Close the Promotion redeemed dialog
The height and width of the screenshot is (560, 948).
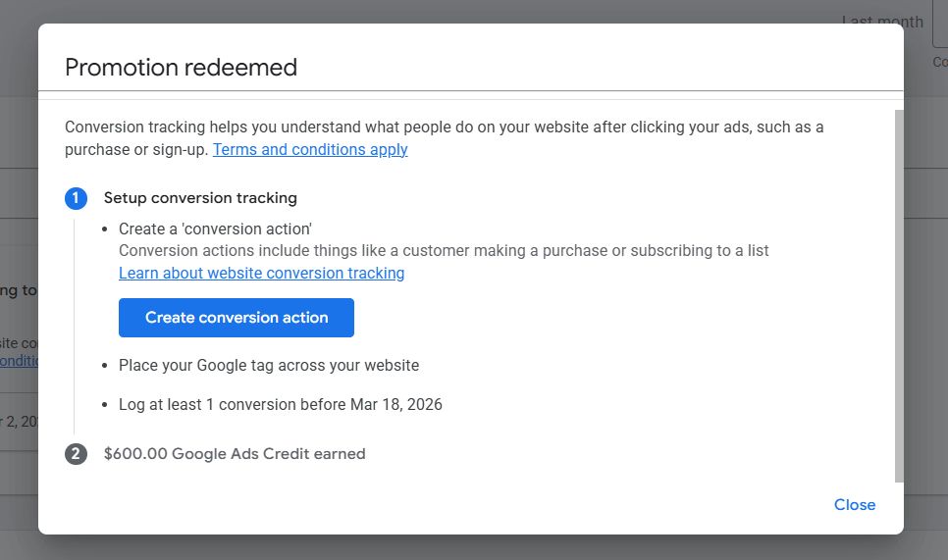(854, 504)
